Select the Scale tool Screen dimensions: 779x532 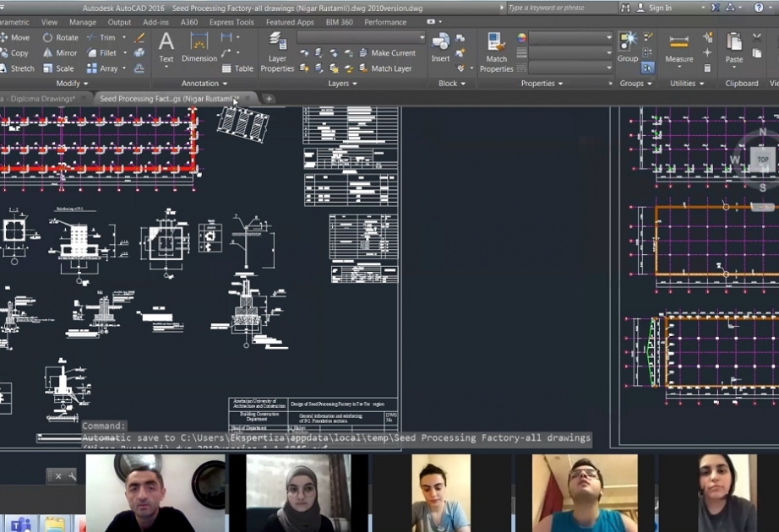pyautogui.click(x=58, y=68)
